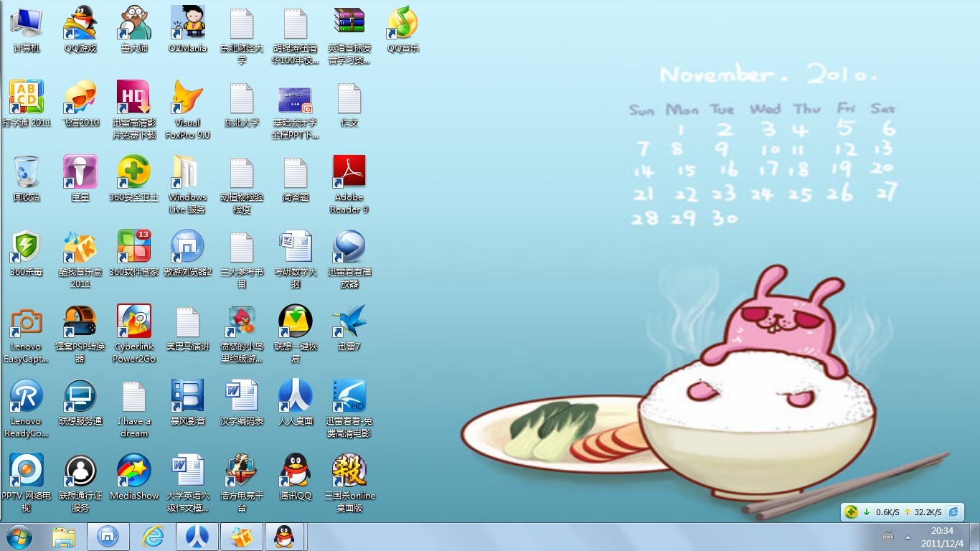This screenshot has width=980, height=551.
Task: Launch the PPTV 网络电视 shortcut
Action: (27, 483)
